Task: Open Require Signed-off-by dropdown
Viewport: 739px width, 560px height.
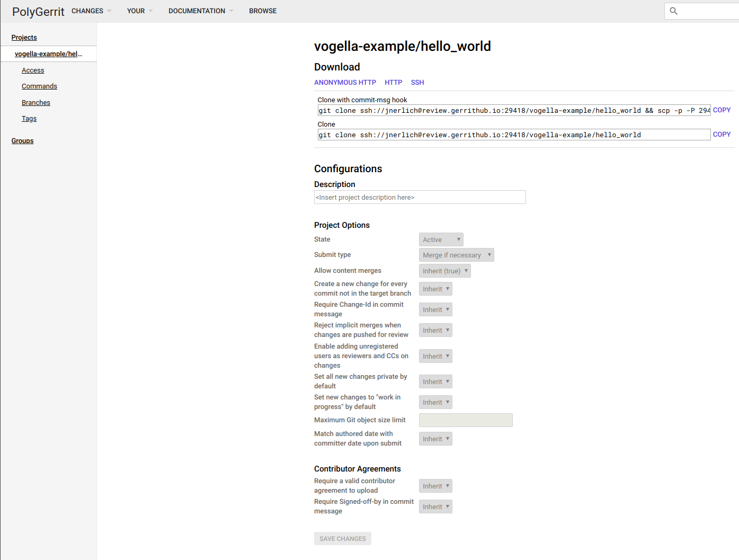Action: point(435,507)
